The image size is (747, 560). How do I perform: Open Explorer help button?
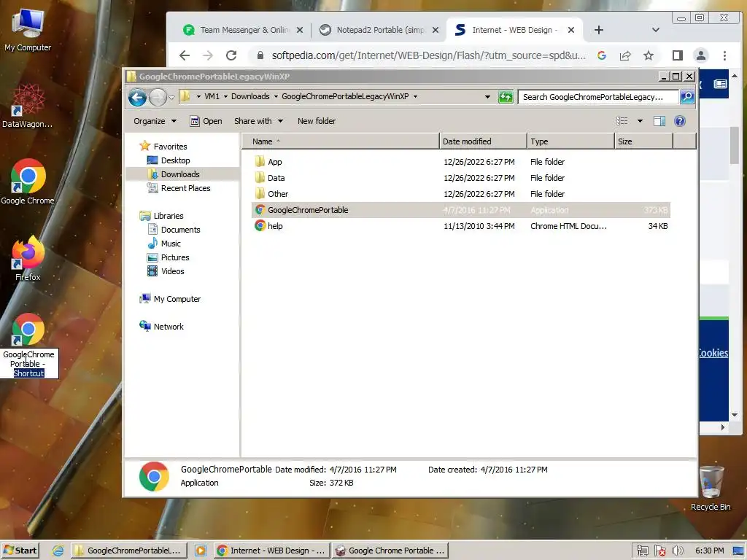(680, 121)
